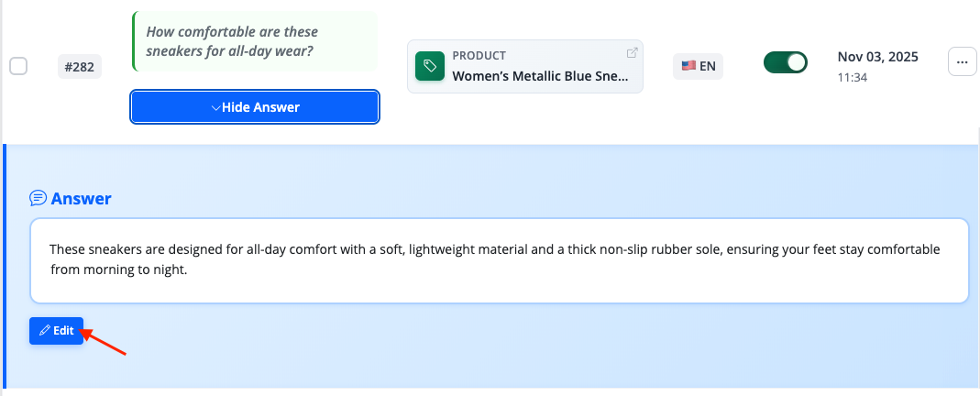Select the checkbox for question #282

coord(18,66)
